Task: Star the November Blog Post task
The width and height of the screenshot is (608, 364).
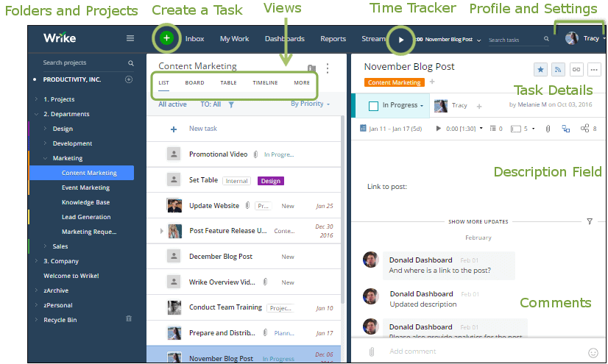Action: click(x=540, y=70)
